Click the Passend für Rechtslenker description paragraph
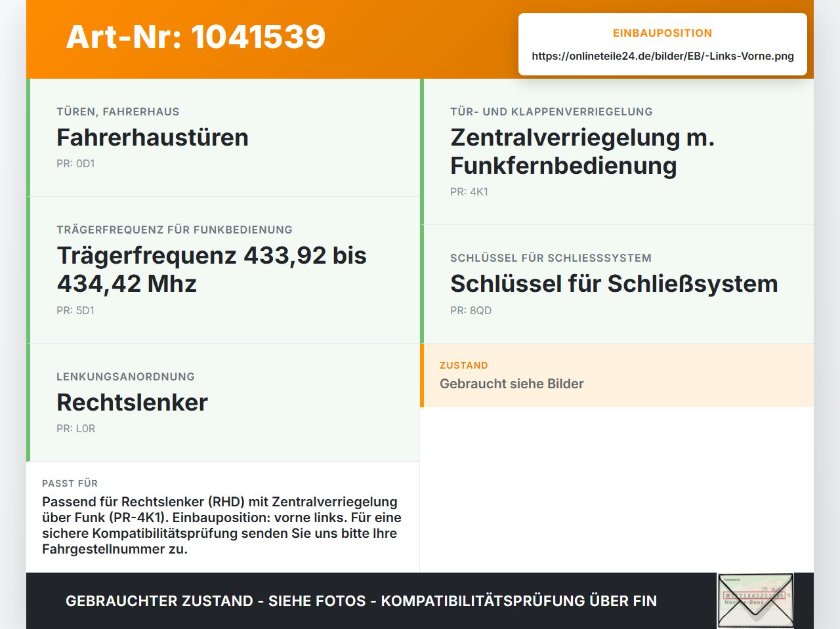 point(222,525)
